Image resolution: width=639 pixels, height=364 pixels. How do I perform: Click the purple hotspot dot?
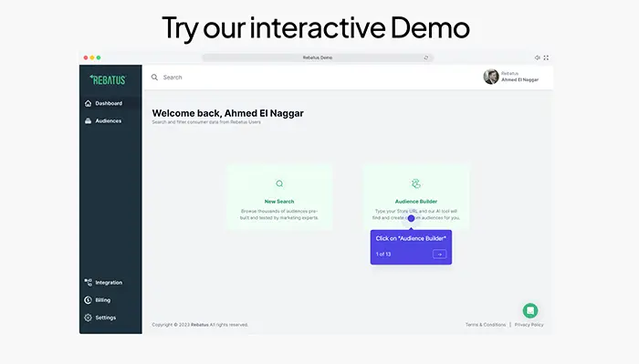411,219
